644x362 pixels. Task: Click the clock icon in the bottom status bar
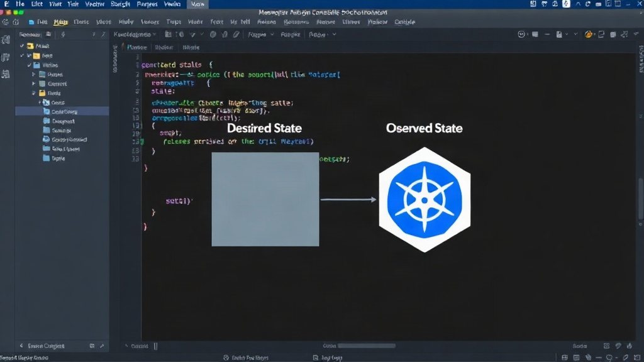[x=226, y=358]
